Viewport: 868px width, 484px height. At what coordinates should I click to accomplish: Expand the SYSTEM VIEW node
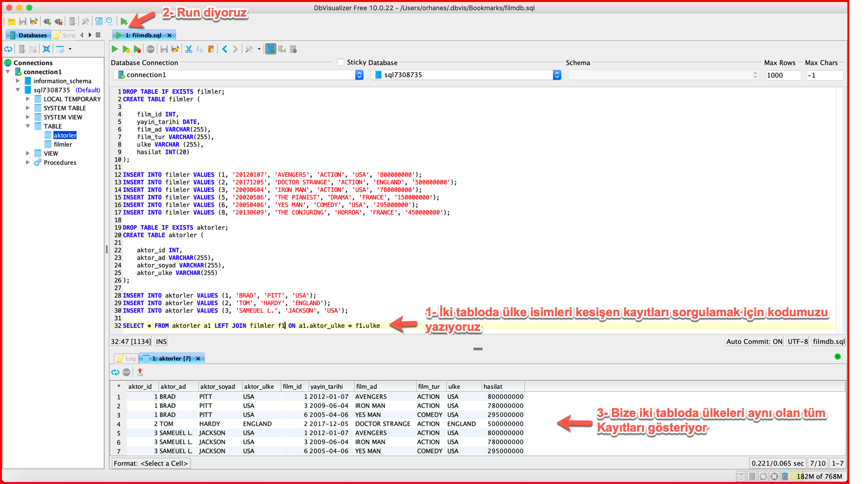point(28,117)
